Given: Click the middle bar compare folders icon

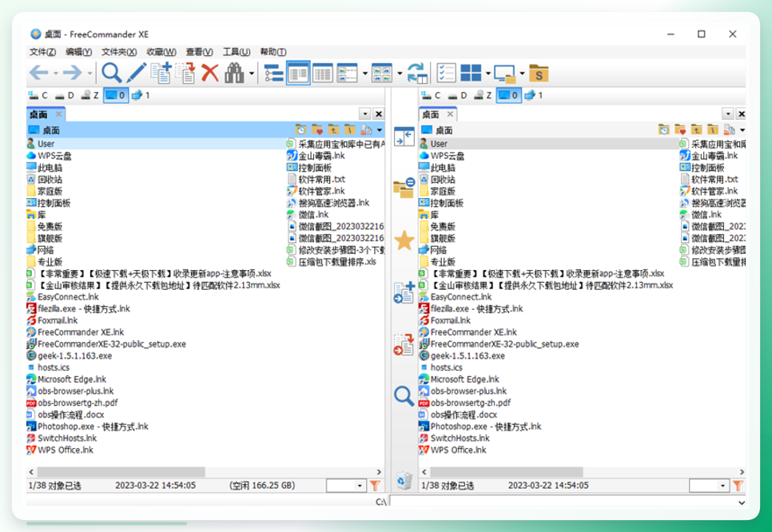Looking at the screenshot, I should (x=404, y=188).
